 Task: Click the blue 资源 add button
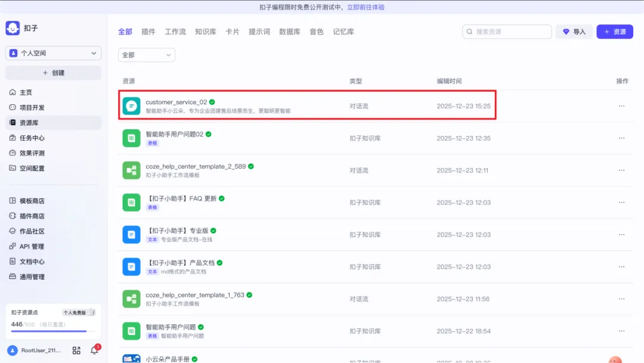[x=615, y=32]
